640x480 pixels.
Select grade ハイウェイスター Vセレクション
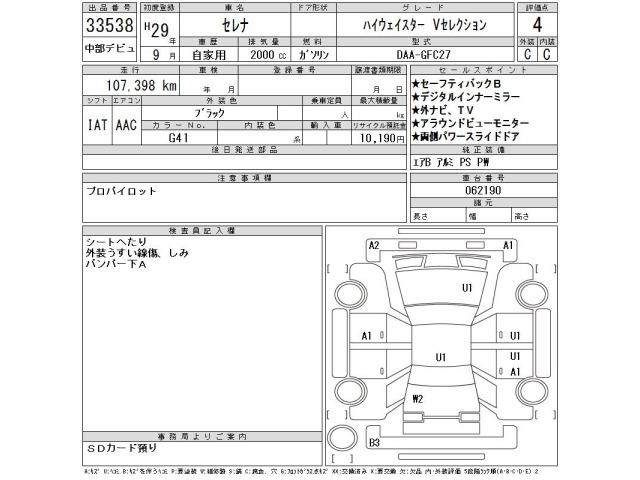point(425,25)
